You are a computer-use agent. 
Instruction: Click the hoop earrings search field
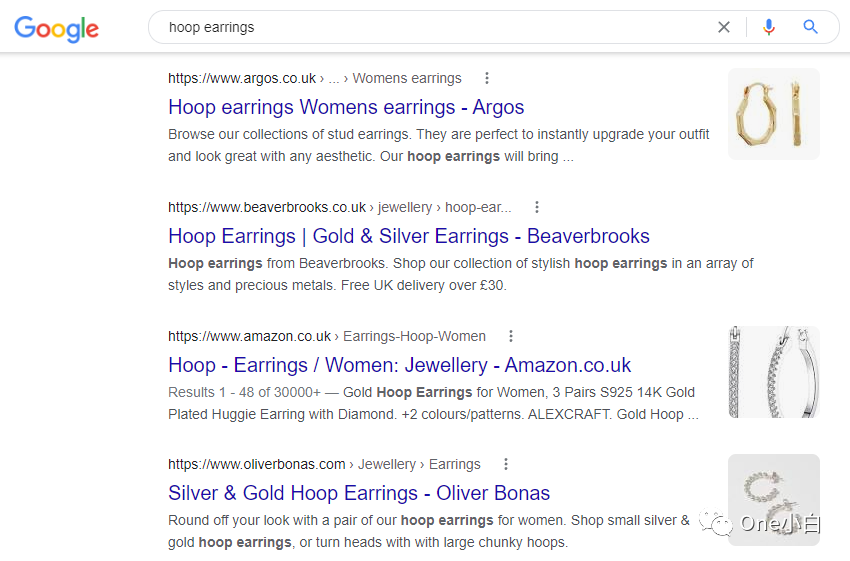430,27
